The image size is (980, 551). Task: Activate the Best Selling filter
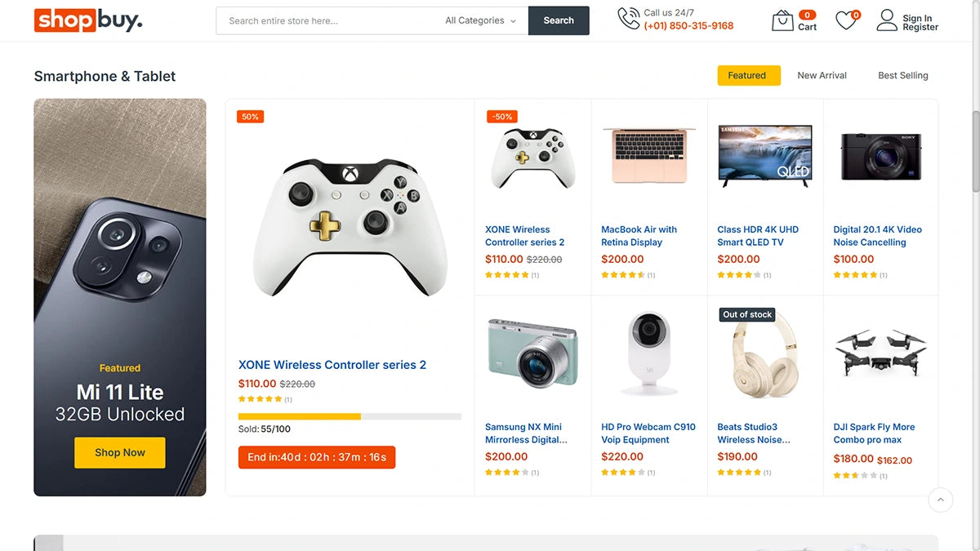(x=902, y=75)
